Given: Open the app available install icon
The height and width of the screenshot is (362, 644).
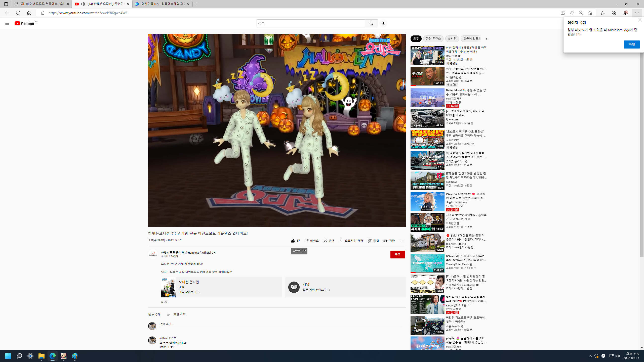Looking at the screenshot, I should click(563, 13).
